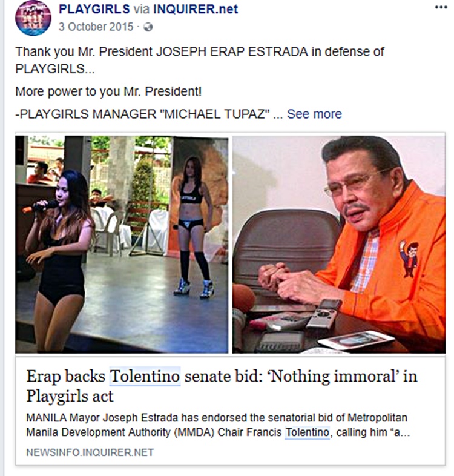Image resolution: width=454 pixels, height=476 pixels.
Task: Click the woman holding the microphone in photo
Action: [x=59, y=258]
